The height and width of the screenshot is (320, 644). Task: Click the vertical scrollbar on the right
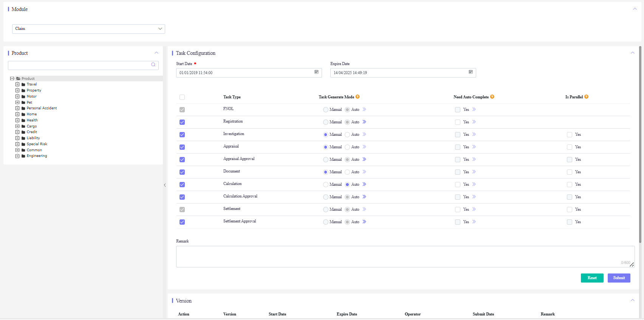640,144
